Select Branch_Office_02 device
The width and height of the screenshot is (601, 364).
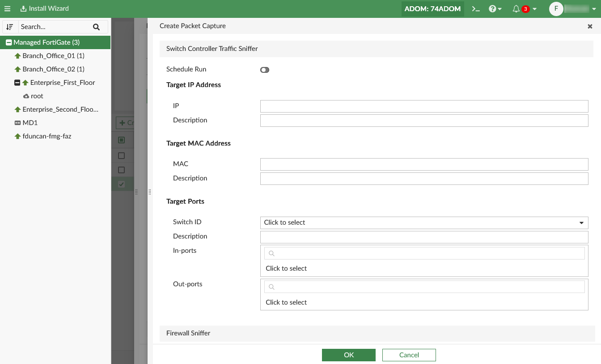(x=53, y=69)
